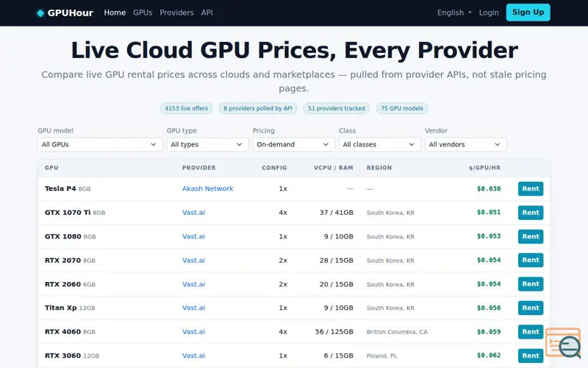The image size is (588, 368).
Task: Click the $0.030 price for Tesla P4
Action: pyautogui.click(x=489, y=189)
